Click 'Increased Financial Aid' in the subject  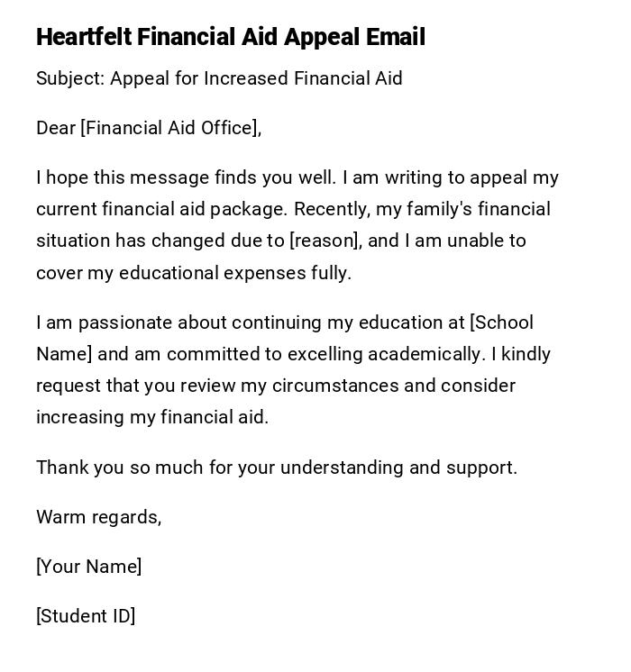tap(303, 78)
